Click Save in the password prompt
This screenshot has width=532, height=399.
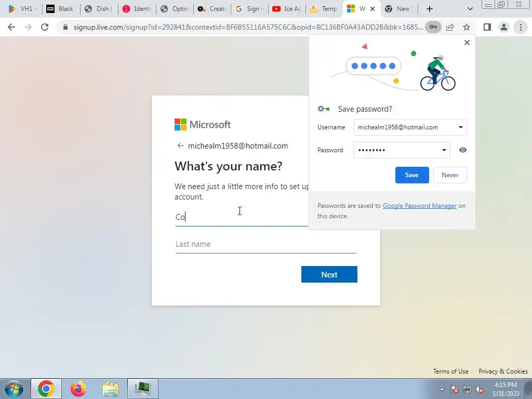click(x=412, y=175)
